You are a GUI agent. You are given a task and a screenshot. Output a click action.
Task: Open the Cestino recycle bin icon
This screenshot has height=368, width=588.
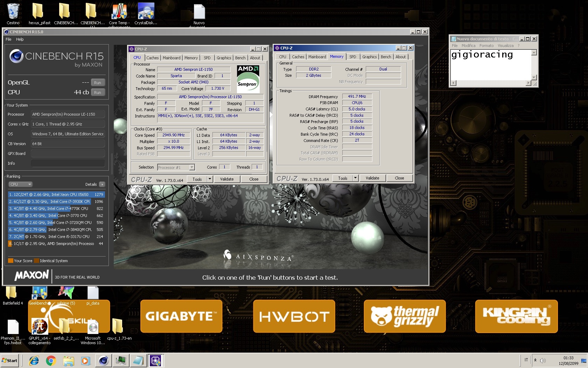click(x=13, y=14)
